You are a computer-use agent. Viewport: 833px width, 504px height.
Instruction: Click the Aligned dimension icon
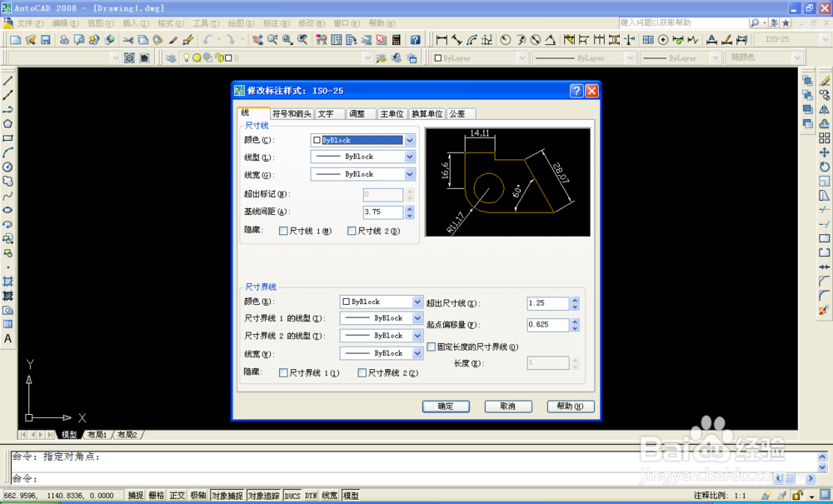[456, 40]
